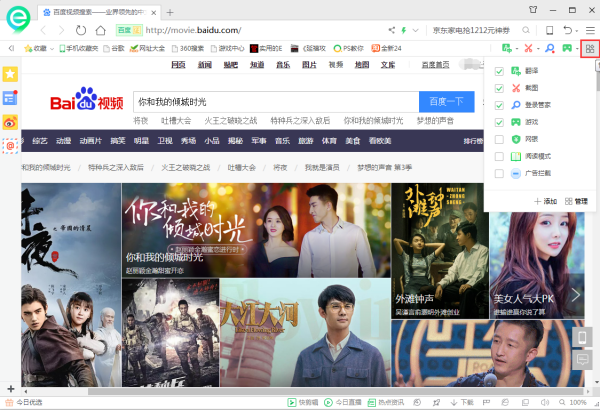Click the 管理 button in extensions panel
The image size is (600, 410).
[x=576, y=201]
